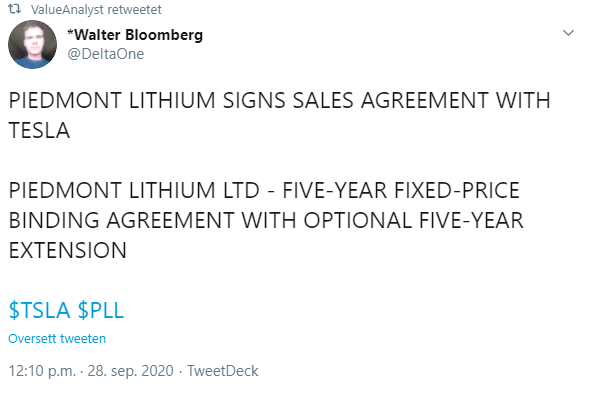This screenshot has width=589, height=393.
Task: Open the $PLL cashtag
Action: [101, 310]
